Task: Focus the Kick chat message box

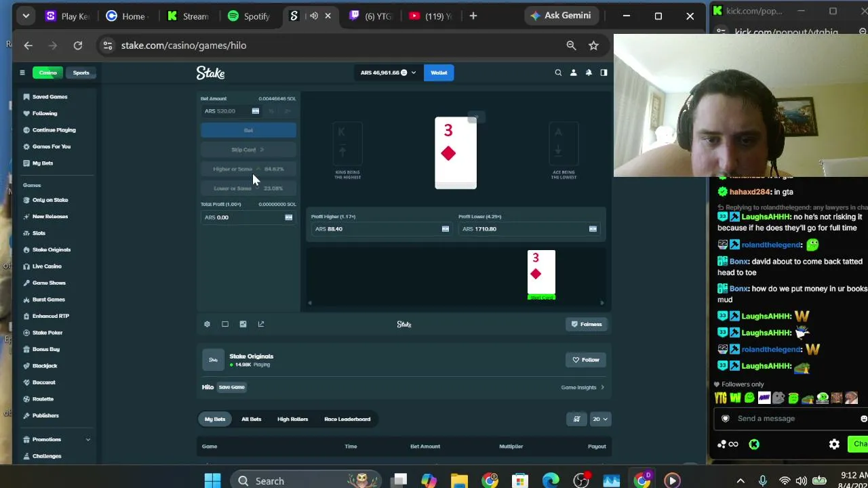Action: tap(790, 418)
